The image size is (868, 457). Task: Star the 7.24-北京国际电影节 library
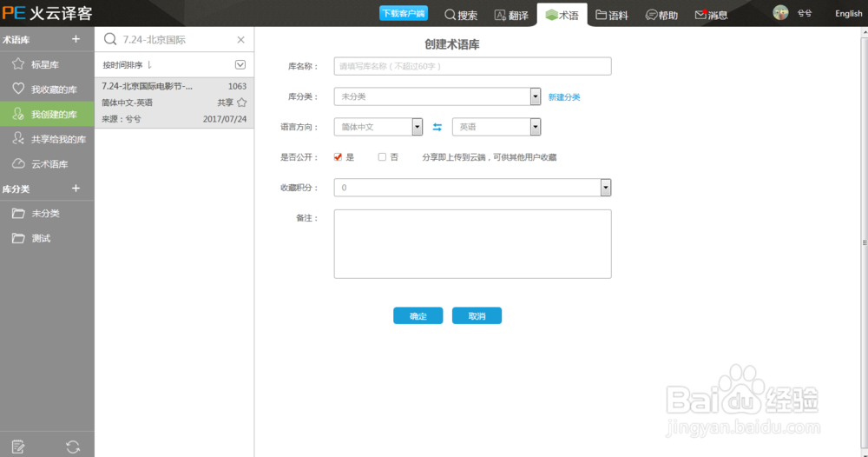[x=242, y=103]
